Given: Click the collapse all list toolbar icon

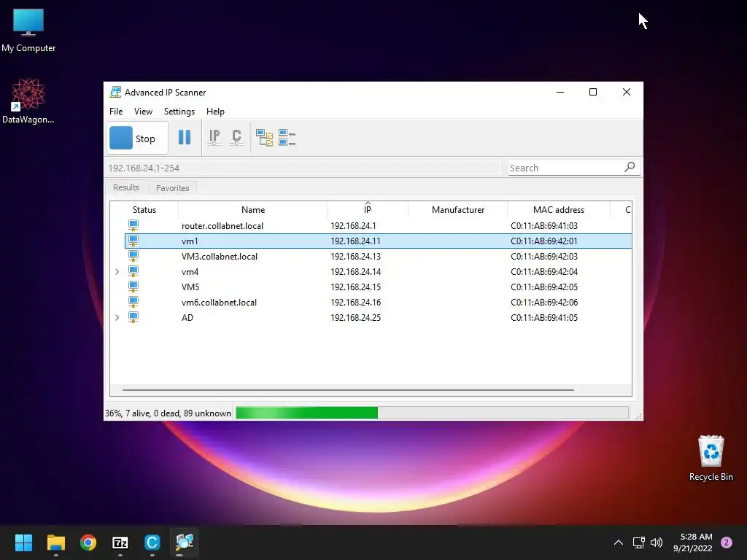Looking at the screenshot, I should point(287,138).
